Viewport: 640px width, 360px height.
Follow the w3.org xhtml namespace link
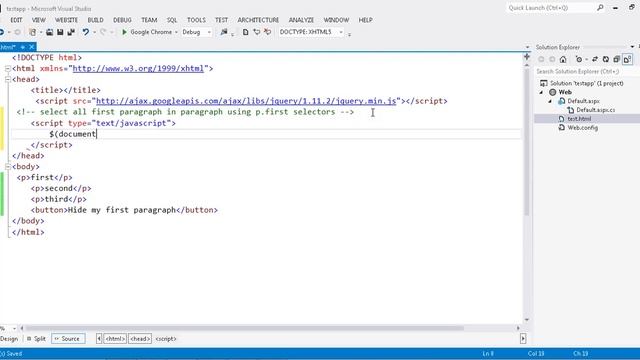coord(138,69)
